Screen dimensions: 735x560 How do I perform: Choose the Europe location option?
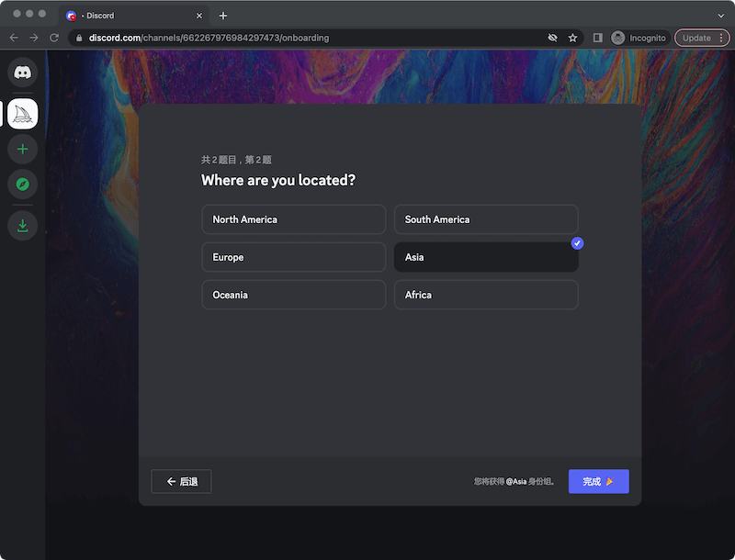pyautogui.click(x=293, y=257)
